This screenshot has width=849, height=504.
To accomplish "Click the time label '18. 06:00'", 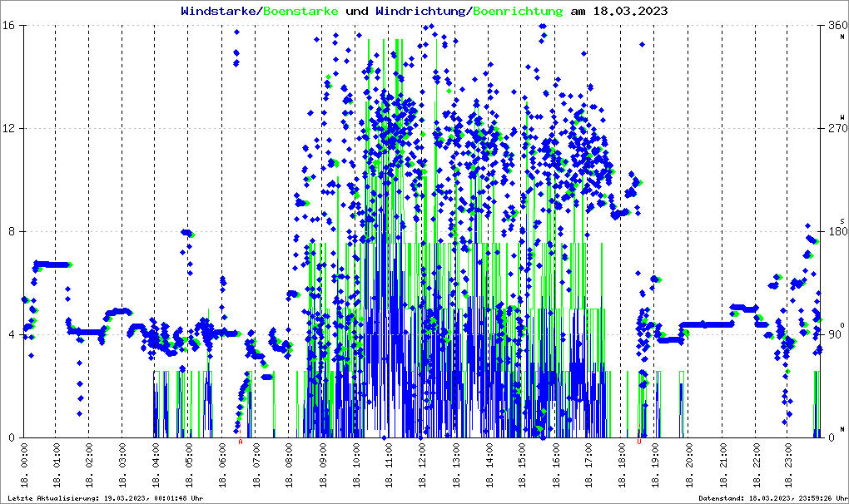I will 222,465.
